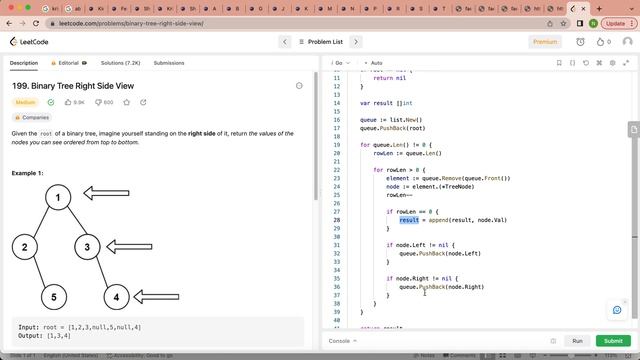This screenshot has height=360, width=640.
Task: Toggle favorite star for the problem
Action: [x=127, y=102]
